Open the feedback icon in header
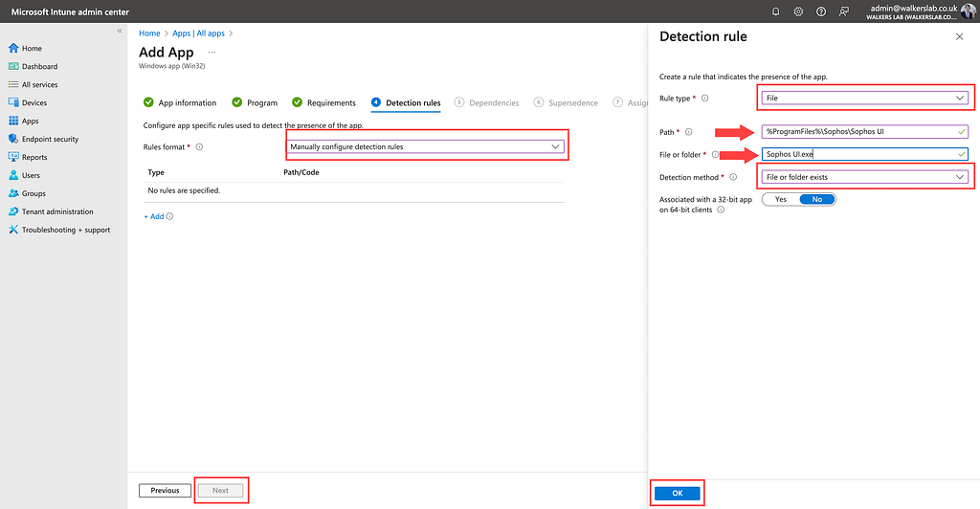The height and width of the screenshot is (509, 980). 844,11
